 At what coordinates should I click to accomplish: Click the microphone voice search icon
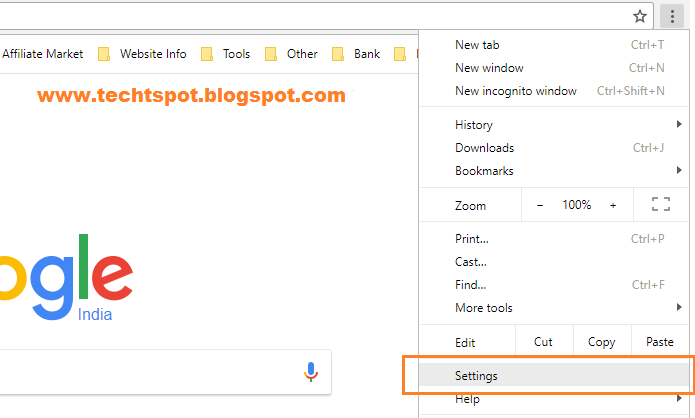[311, 371]
